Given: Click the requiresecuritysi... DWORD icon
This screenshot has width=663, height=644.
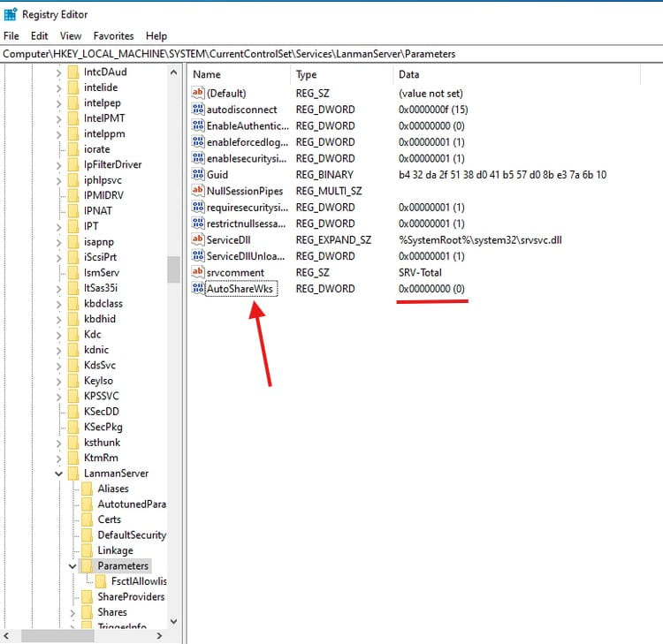Looking at the screenshot, I should pos(198,207).
